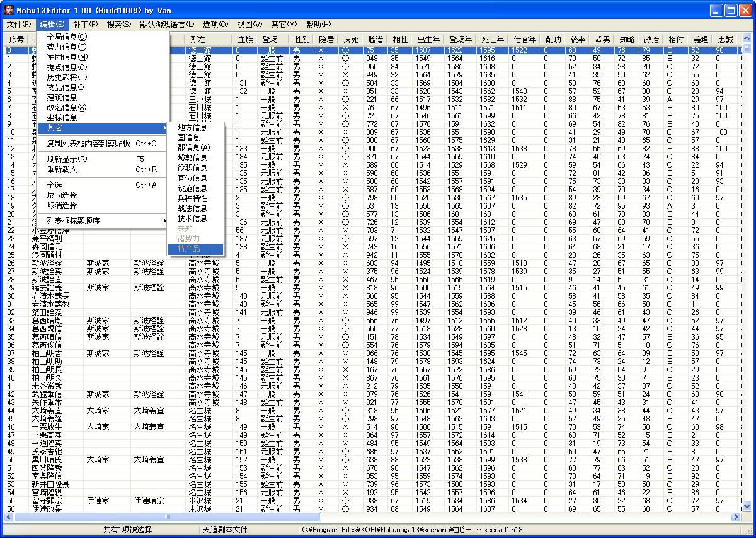The height and width of the screenshot is (538, 756).
Task: Select the row named 岩清水義長
Action: [x=373, y=295]
